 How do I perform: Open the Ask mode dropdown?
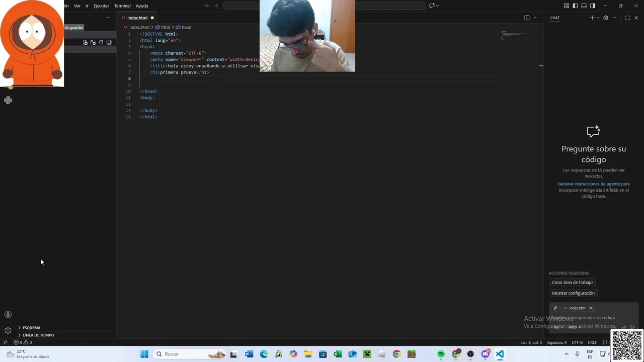[x=557, y=327]
